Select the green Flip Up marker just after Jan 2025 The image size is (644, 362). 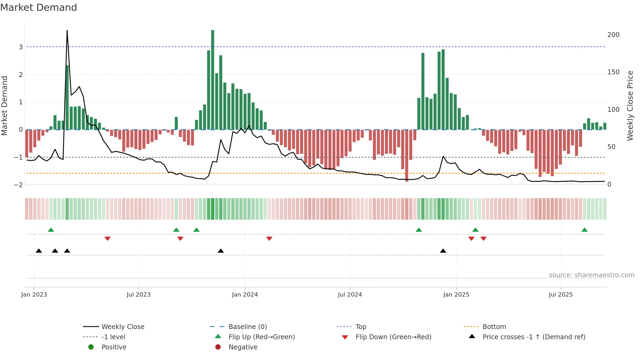[475, 230]
